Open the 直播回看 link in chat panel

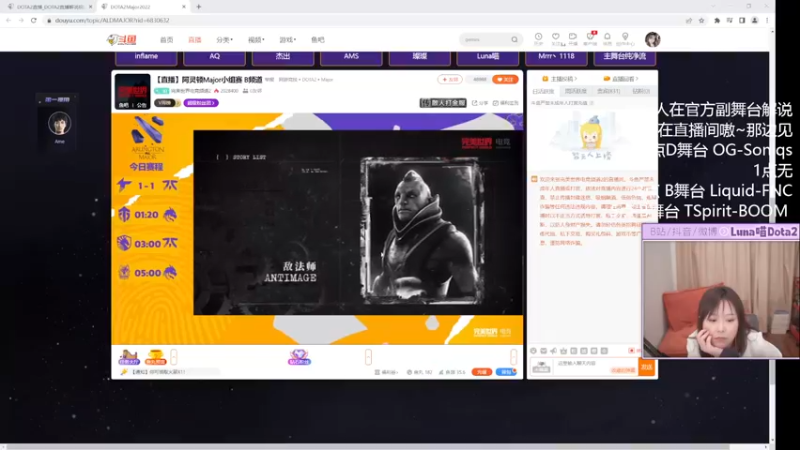(621, 79)
